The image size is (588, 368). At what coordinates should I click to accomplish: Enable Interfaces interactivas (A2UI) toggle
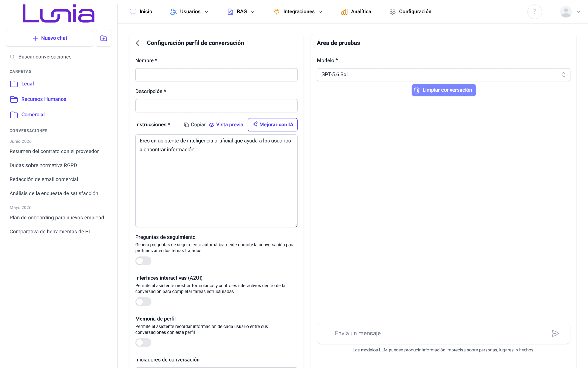click(143, 302)
